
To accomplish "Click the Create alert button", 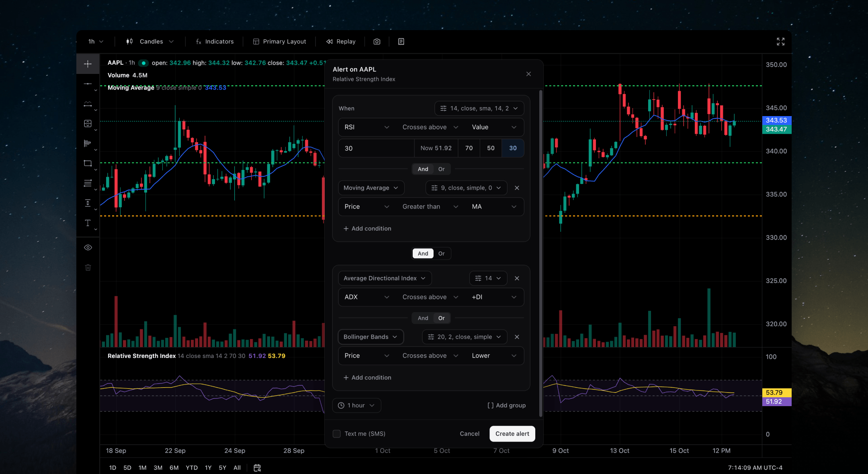I will [512, 434].
